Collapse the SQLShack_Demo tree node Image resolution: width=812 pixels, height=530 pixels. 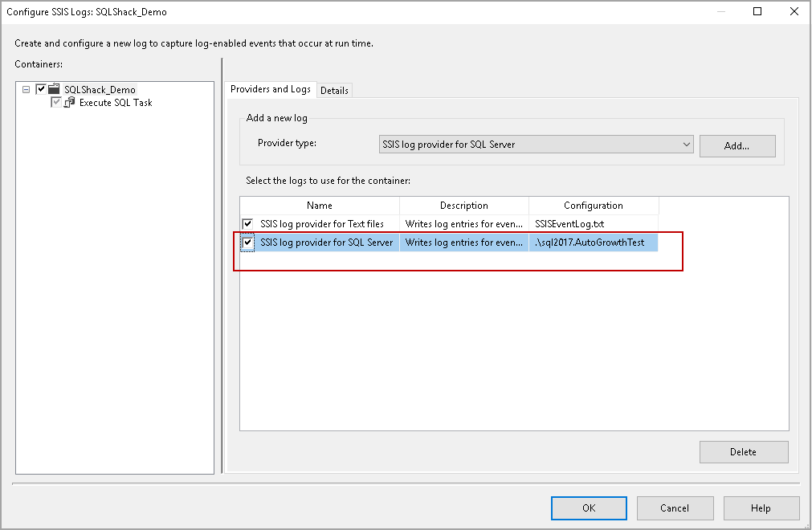[27, 89]
